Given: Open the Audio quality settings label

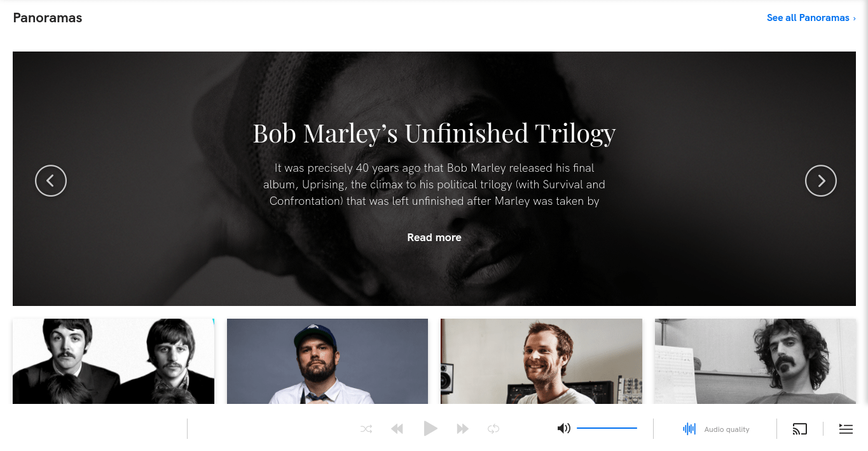Looking at the screenshot, I should pyautogui.click(x=727, y=429).
